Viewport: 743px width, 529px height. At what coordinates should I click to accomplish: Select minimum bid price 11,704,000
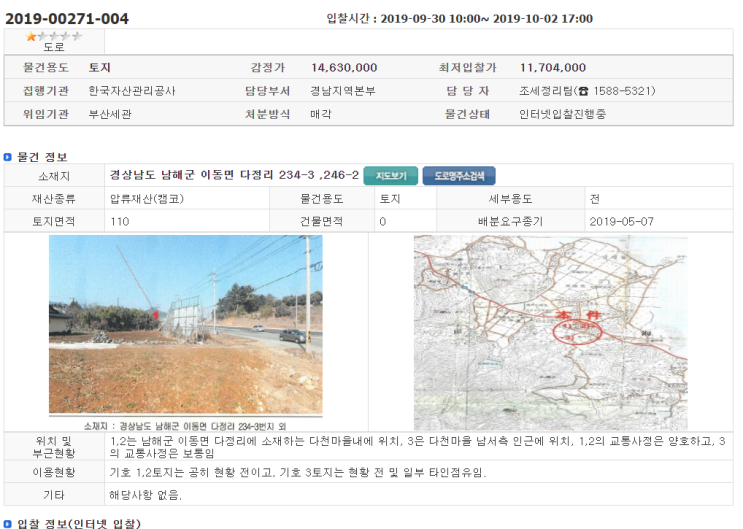click(553, 67)
